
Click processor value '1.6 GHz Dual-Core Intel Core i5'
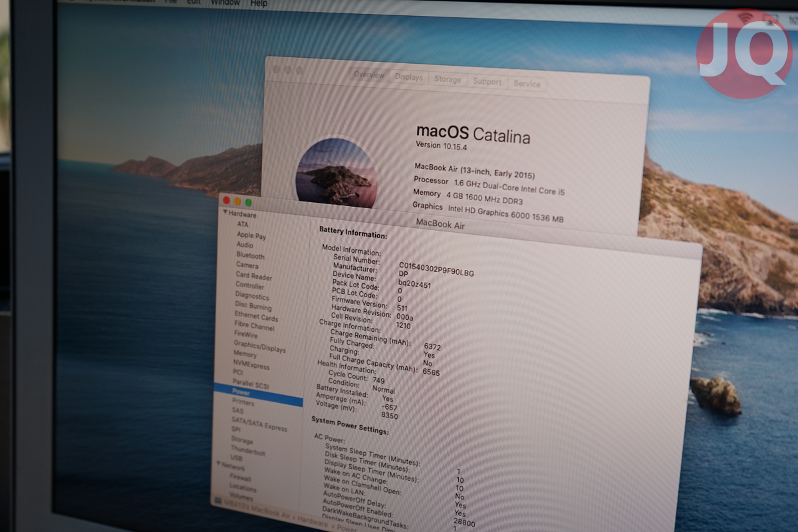point(509,187)
